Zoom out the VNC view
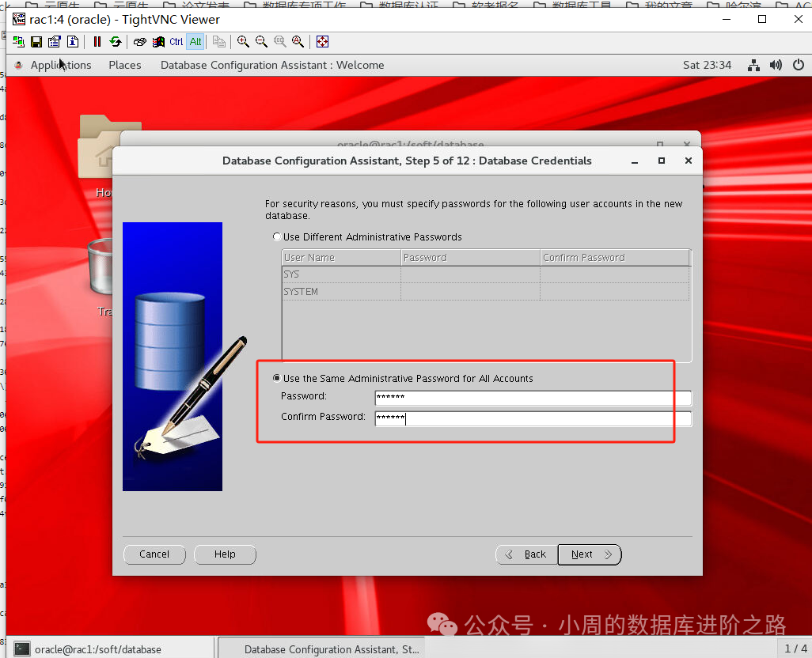This screenshot has width=812, height=658. [x=261, y=42]
